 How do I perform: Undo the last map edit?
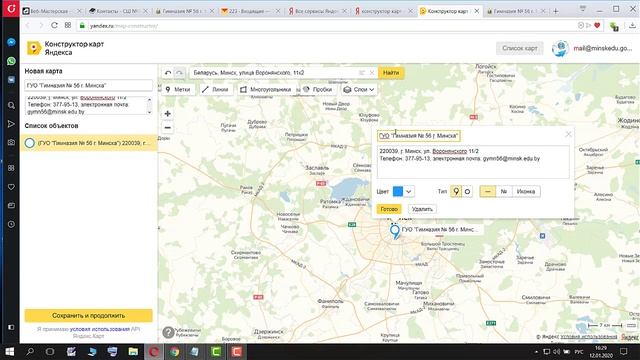coord(168,73)
